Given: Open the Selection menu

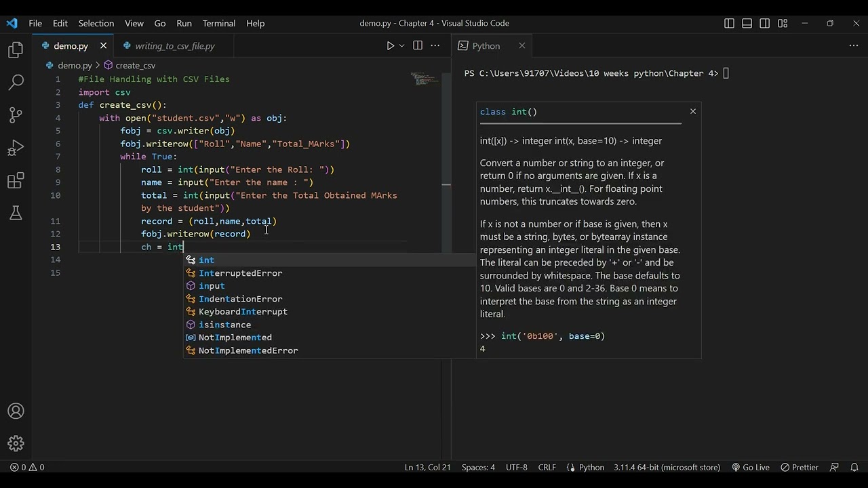Looking at the screenshot, I should (96, 23).
